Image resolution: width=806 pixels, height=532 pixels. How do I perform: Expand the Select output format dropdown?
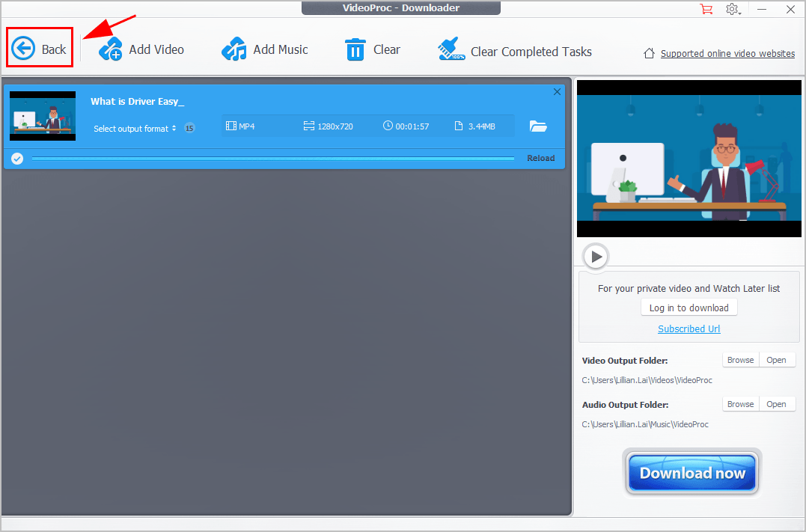pyautogui.click(x=135, y=128)
